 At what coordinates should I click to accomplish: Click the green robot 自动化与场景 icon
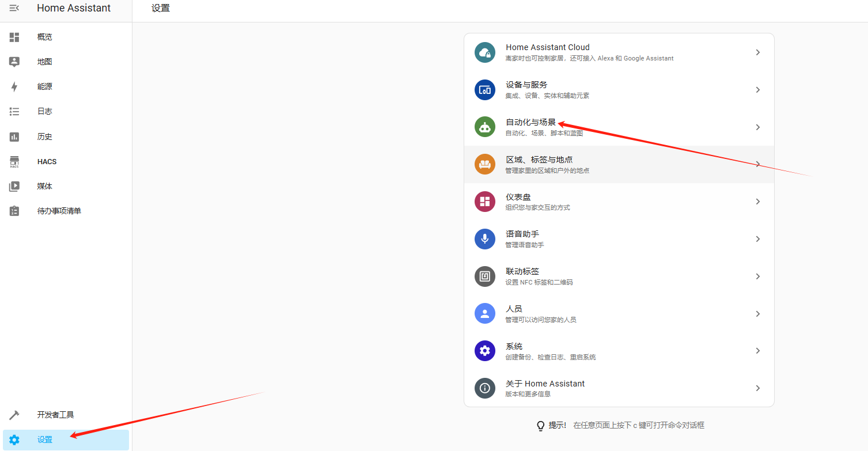[x=484, y=127]
